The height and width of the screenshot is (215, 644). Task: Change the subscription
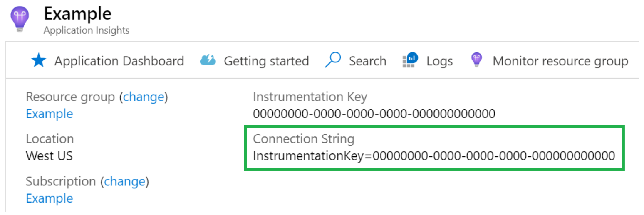[x=124, y=181]
